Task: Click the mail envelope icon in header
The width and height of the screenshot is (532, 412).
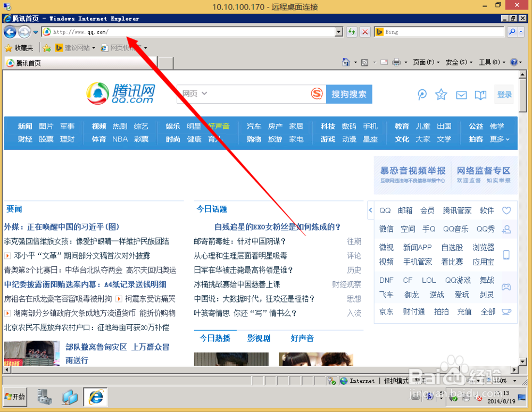Action: pyautogui.click(x=461, y=95)
